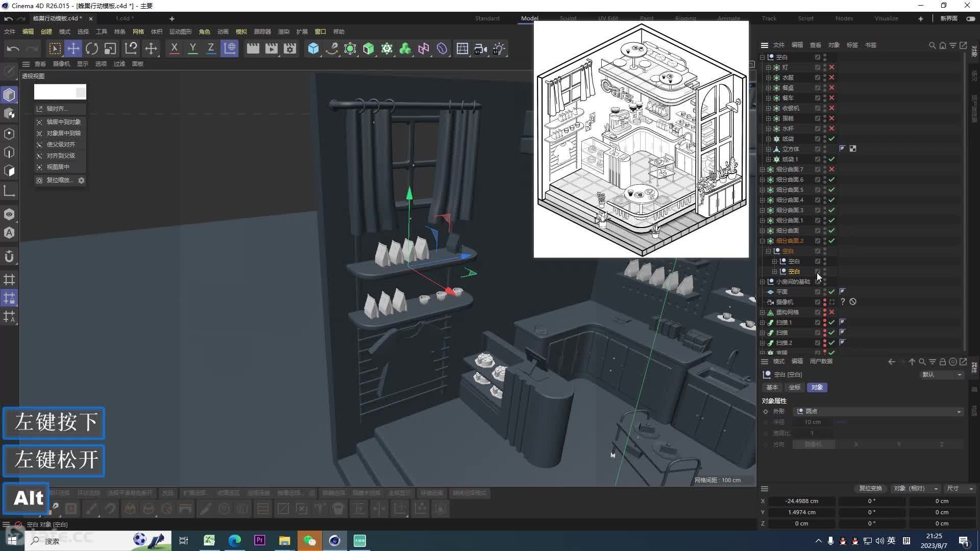Disable 细分曲面.6 green checkmark
980x551 pixels.
click(x=832, y=180)
